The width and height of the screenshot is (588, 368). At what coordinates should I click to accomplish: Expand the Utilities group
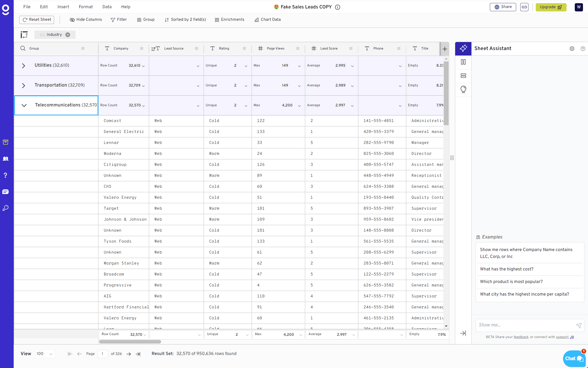point(24,66)
